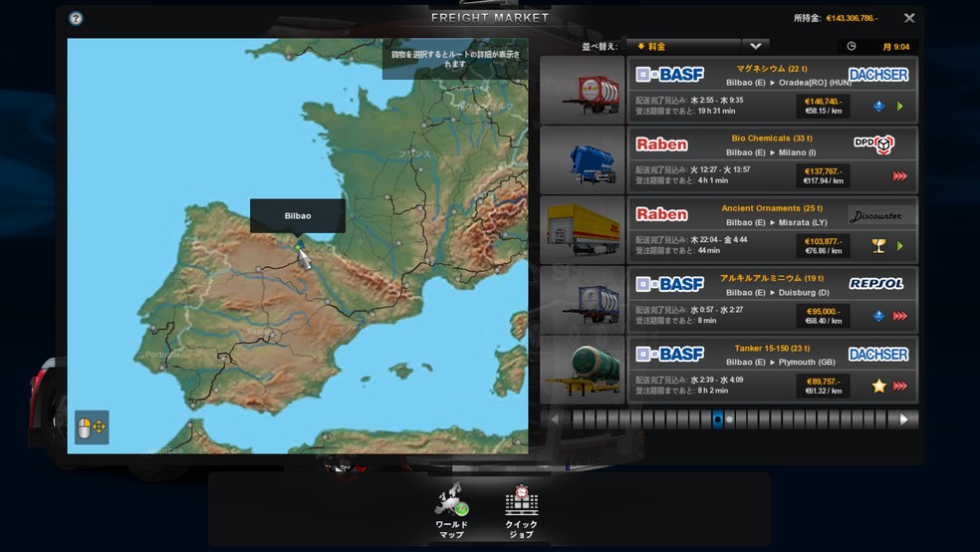Expand the sort order dropdown arrow

pyautogui.click(x=756, y=46)
